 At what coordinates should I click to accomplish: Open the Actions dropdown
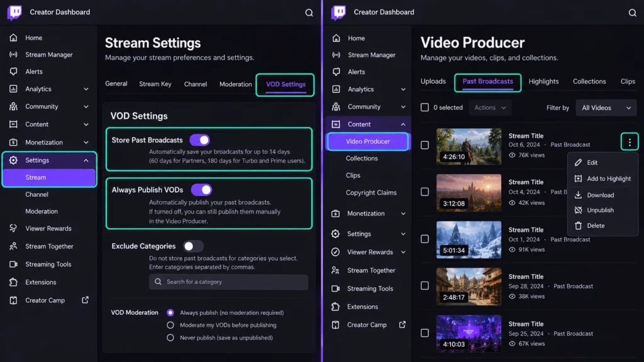click(490, 107)
